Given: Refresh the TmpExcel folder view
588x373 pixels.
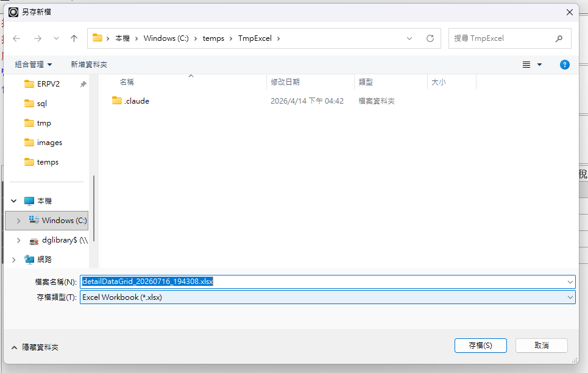Looking at the screenshot, I should (430, 38).
